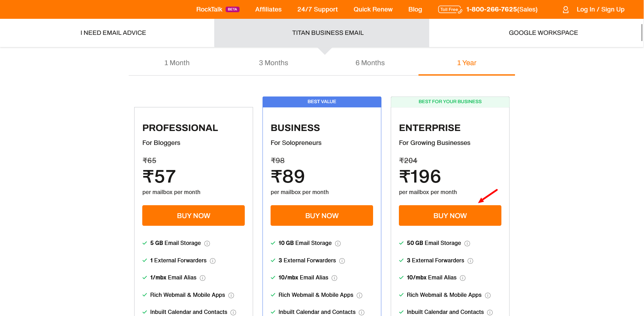Open info icon for 5 GB Email Storage
644x316 pixels.
point(207,244)
